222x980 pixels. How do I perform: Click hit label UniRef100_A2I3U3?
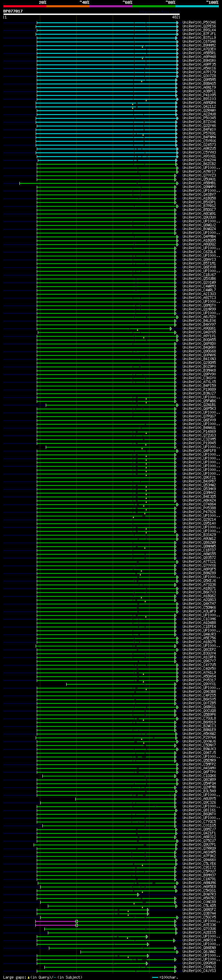tap(199, 294)
